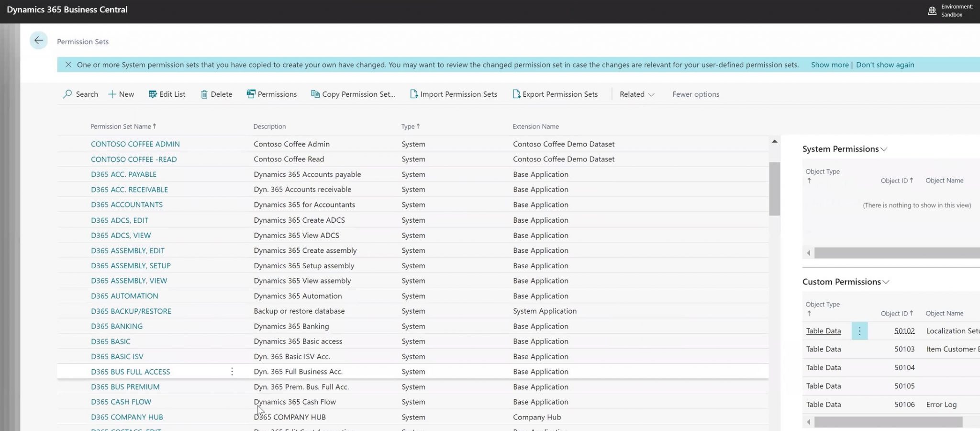
Task: Click the Extension Name column header
Action: [x=535, y=126]
